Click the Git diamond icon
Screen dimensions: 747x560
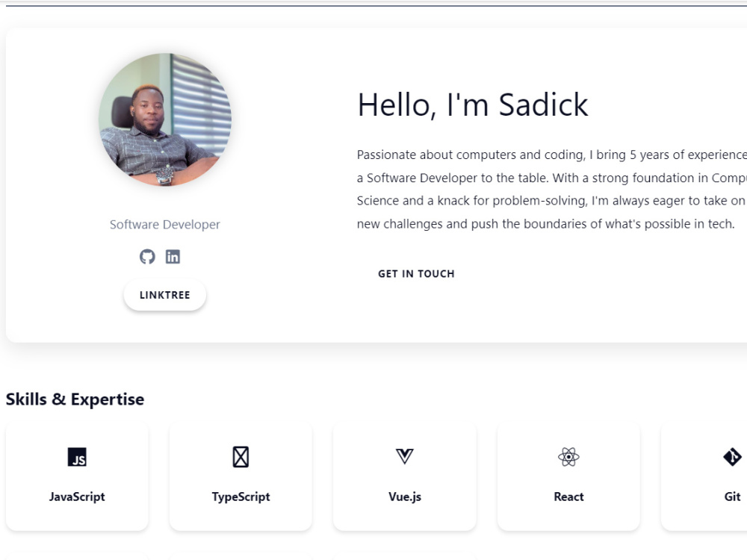tap(732, 457)
